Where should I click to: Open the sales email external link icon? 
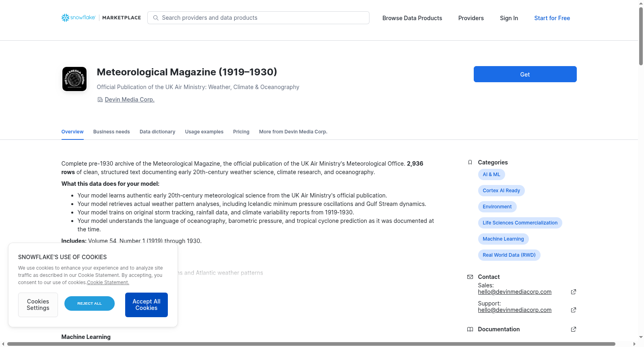click(x=574, y=292)
